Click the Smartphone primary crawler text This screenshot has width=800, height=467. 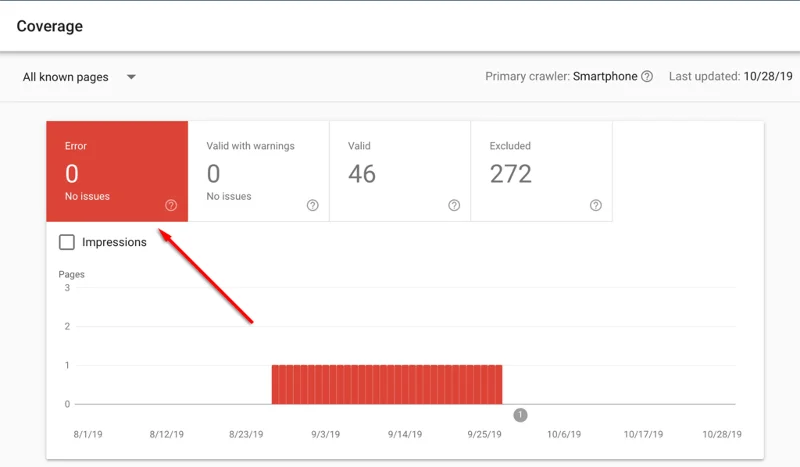pyautogui.click(x=605, y=77)
